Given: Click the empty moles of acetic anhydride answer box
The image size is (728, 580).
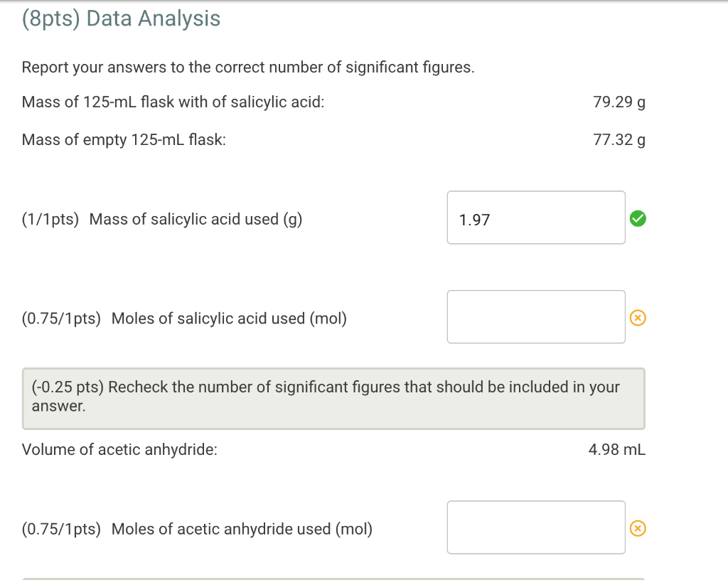Looking at the screenshot, I should [x=535, y=527].
